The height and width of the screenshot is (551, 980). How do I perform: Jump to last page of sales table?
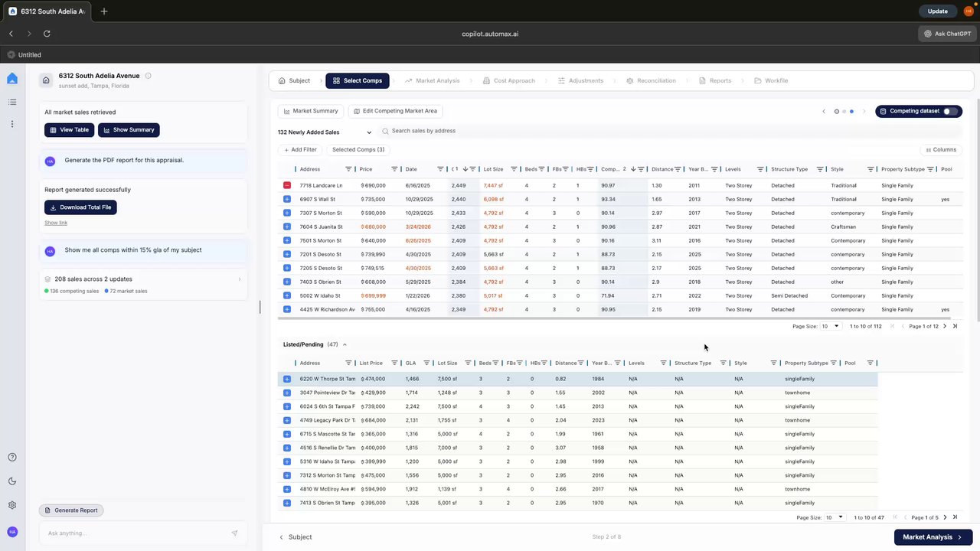[955, 326]
